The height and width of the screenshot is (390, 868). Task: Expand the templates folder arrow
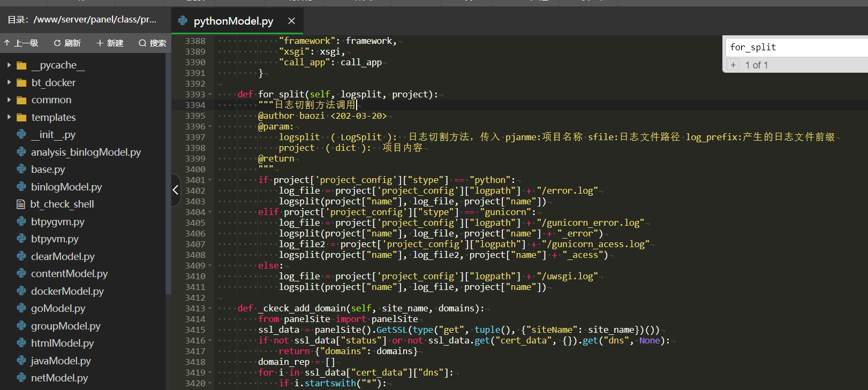pos(9,117)
